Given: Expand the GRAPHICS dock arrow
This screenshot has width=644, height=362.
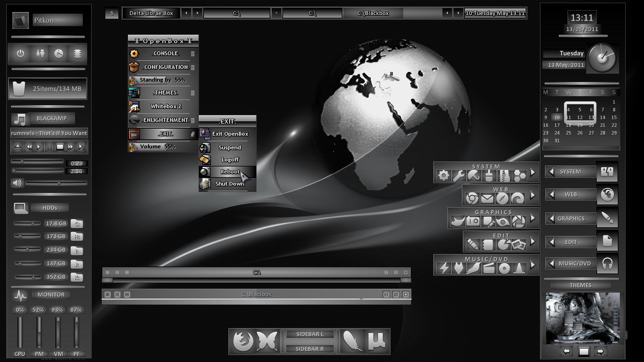Looking at the screenshot, I should pos(533,218).
